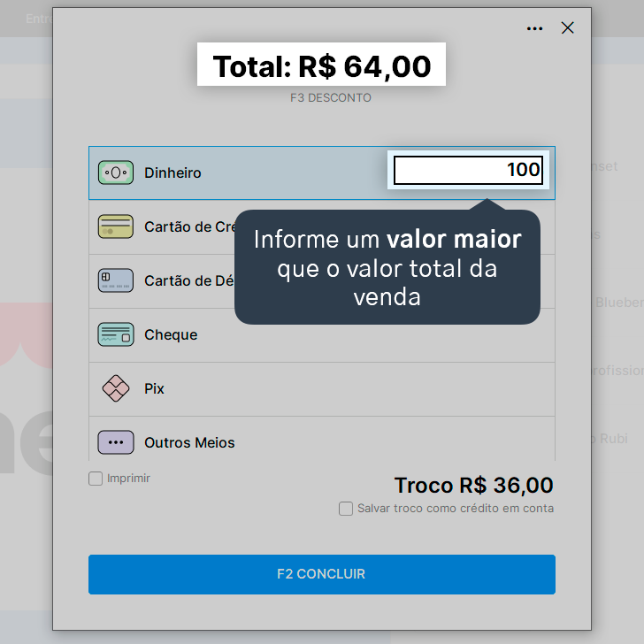Apply discount via F3 DESCONTO
This screenshot has height=644, width=644.
331,97
